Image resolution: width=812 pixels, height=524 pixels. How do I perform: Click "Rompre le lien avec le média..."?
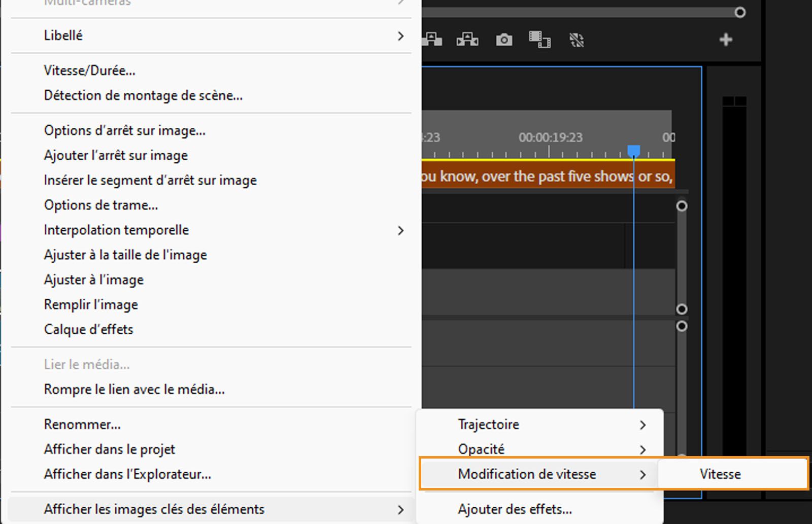pyautogui.click(x=133, y=389)
